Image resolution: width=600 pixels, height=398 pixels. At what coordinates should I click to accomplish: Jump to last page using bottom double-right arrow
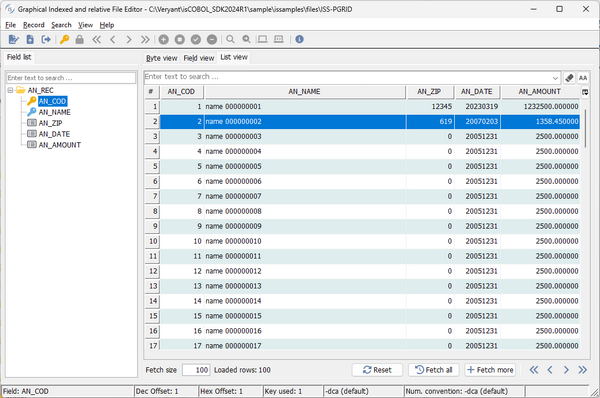point(582,370)
